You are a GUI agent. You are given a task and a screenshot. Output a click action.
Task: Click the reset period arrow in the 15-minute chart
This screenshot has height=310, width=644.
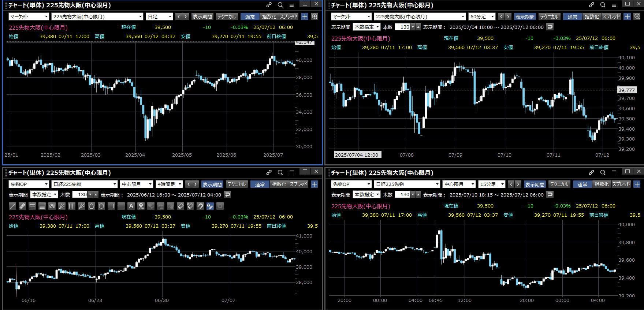tap(550, 194)
